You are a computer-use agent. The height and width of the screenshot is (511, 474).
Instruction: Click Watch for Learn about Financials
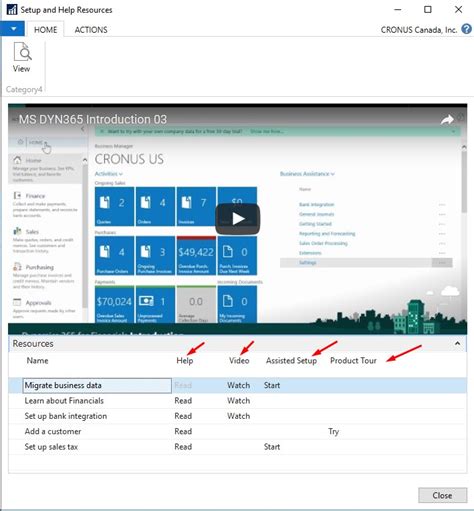point(239,401)
